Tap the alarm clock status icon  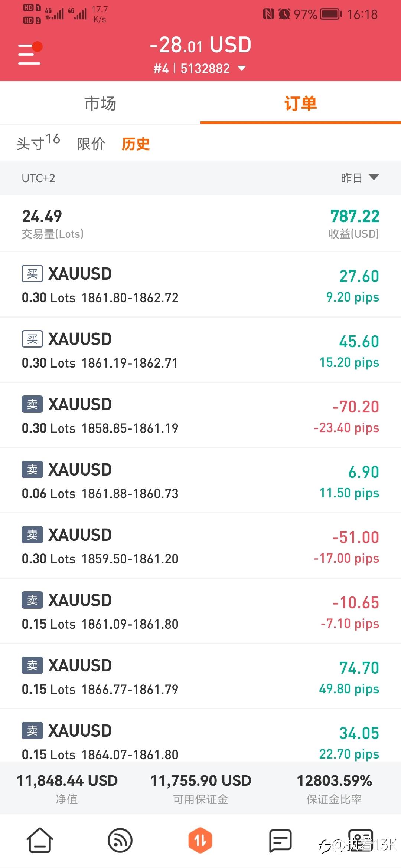[x=284, y=14]
